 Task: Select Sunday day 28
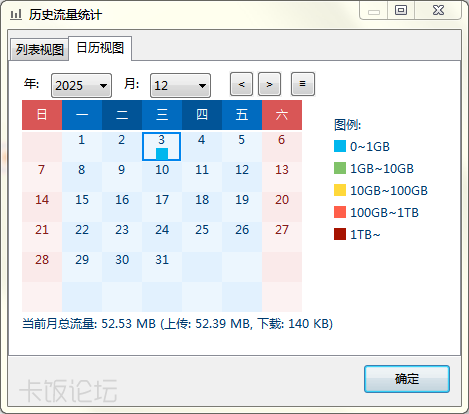[x=42, y=267]
